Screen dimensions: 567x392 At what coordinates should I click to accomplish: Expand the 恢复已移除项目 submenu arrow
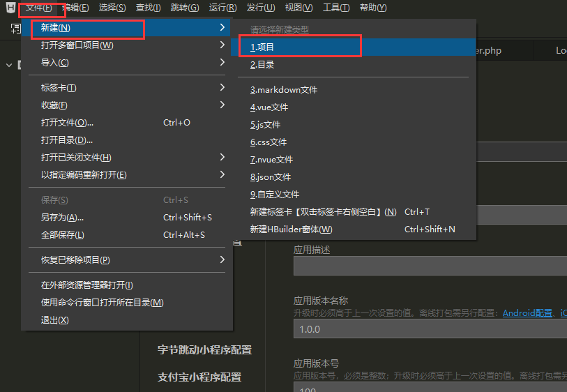click(222, 259)
